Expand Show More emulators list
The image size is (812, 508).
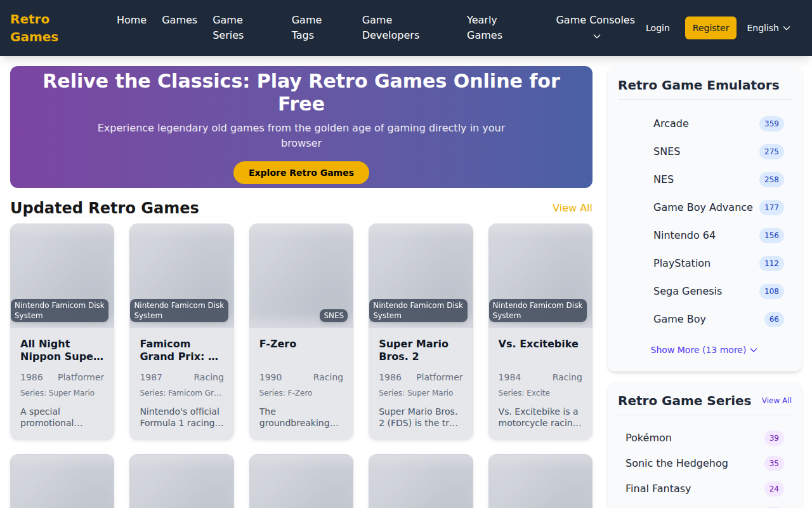tap(704, 350)
